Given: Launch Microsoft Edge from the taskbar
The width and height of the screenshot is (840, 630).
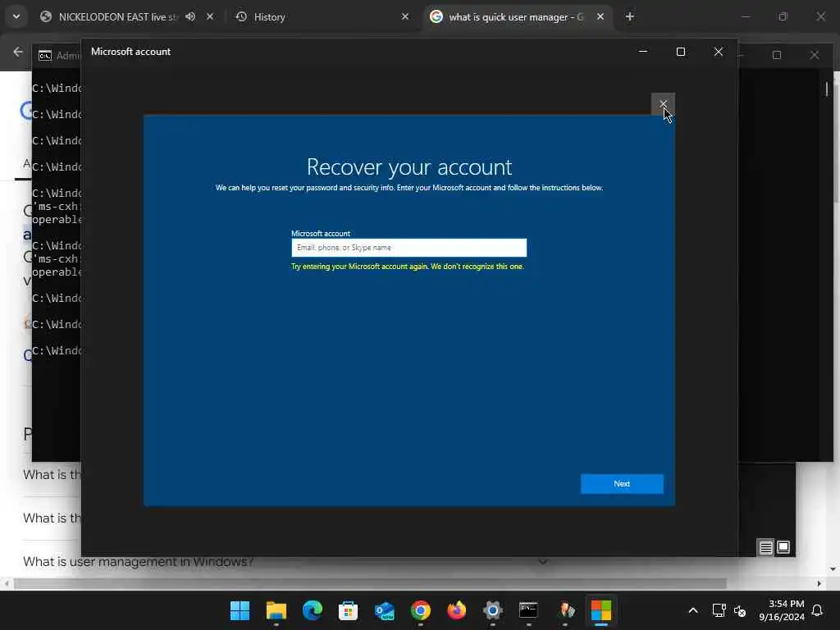Looking at the screenshot, I should coord(313,610).
